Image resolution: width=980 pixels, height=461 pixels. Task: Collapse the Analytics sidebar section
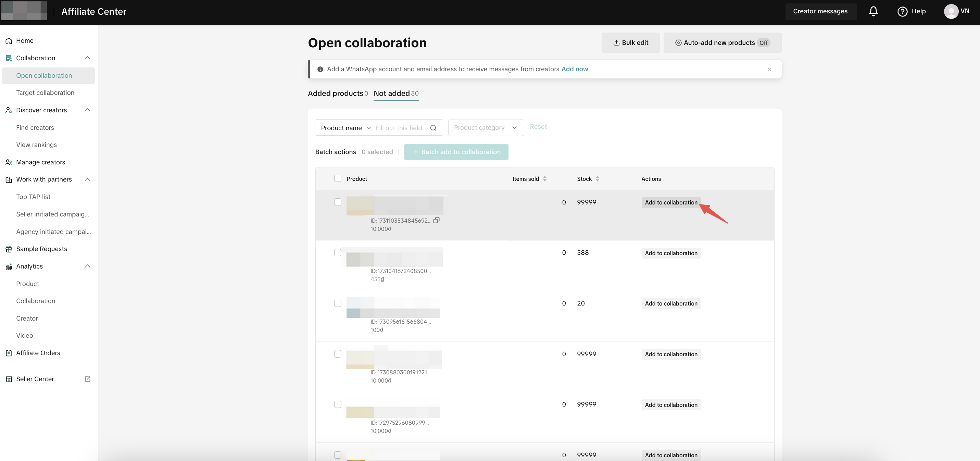[x=88, y=266]
